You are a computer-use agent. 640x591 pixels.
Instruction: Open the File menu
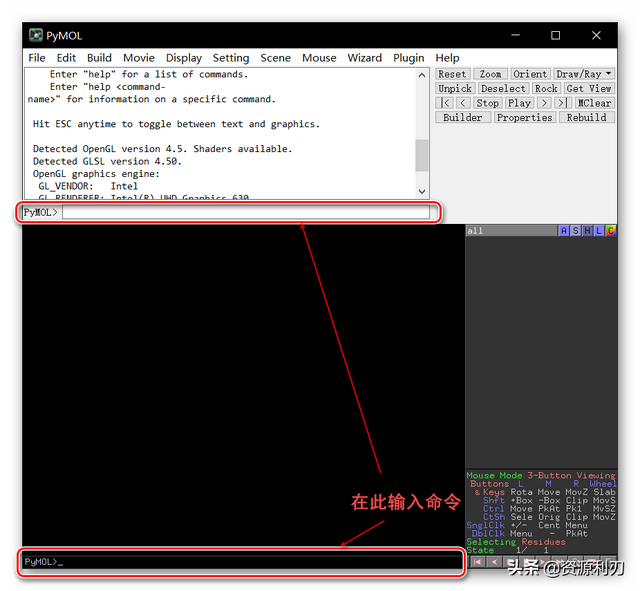coord(37,58)
